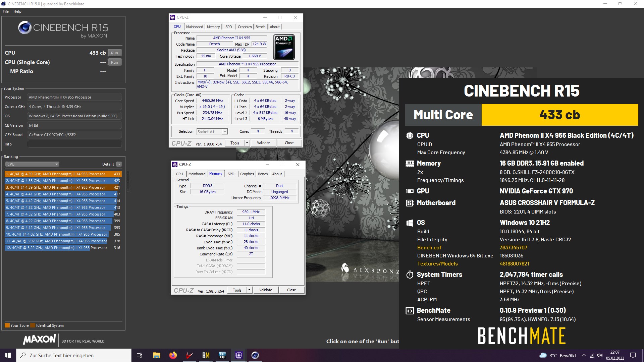Open Windows Start menu
Image resolution: width=644 pixels, height=362 pixels.
(x=8, y=355)
